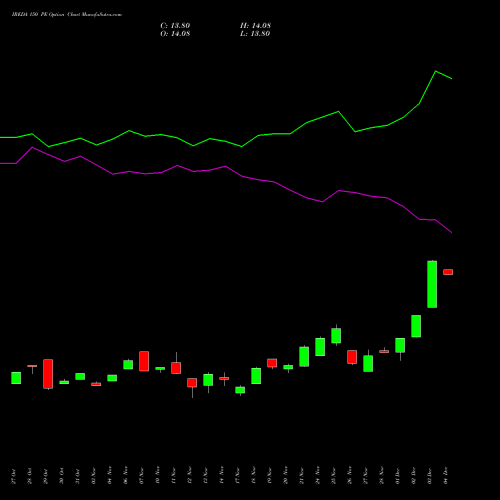
Task: Click the open value O: 14.08
Action: point(175,34)
